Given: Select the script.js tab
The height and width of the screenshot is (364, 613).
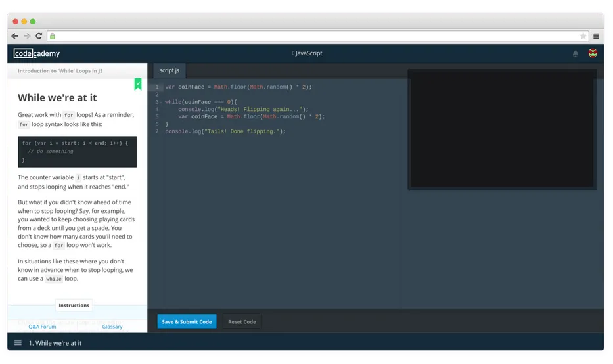Looking at the screenshot, I should 170,70.
